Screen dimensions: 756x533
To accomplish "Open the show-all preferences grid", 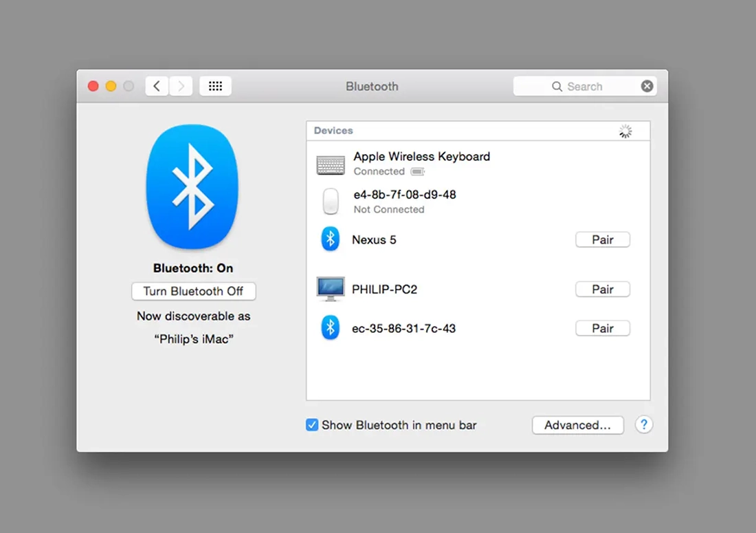I will (215, 86).
